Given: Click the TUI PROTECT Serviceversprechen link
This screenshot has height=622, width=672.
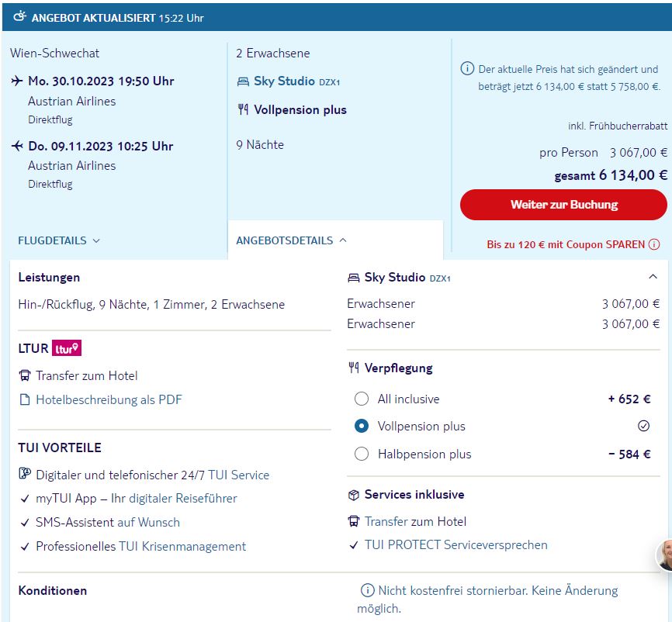Looking at the screenshot, I should 456,545.
